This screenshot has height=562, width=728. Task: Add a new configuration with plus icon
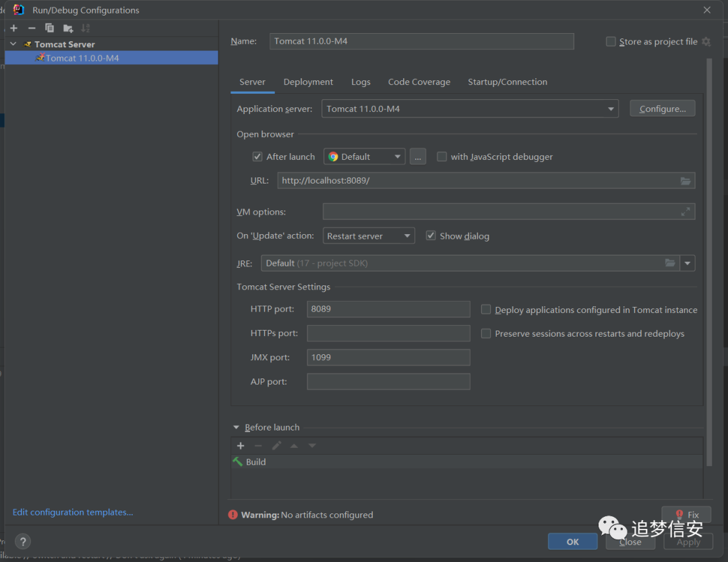pos(14,28)
